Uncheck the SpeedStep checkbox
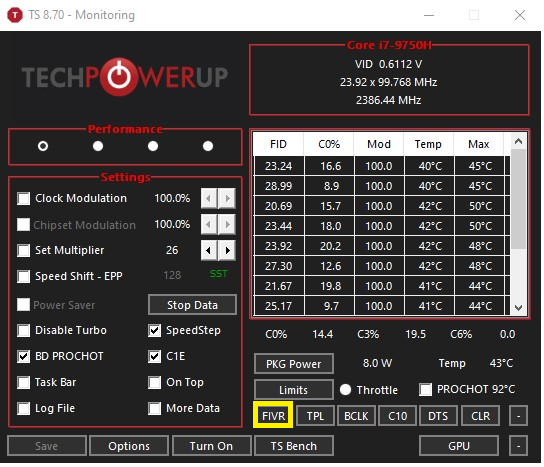 tap(154, 330)
